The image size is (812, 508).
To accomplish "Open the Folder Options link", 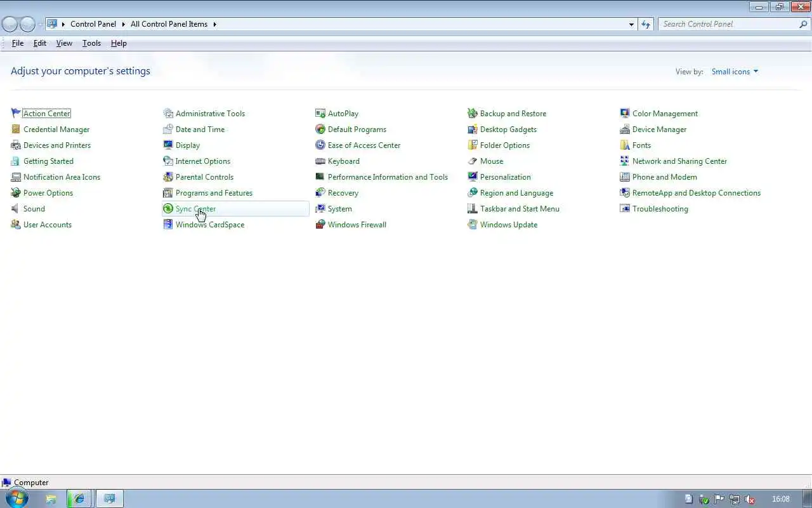I will pos(505,145).
